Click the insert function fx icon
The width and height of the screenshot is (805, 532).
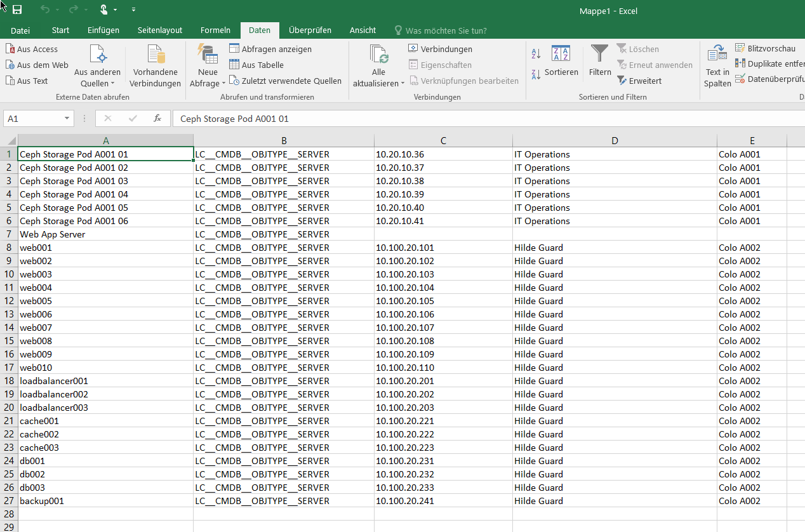157,119
